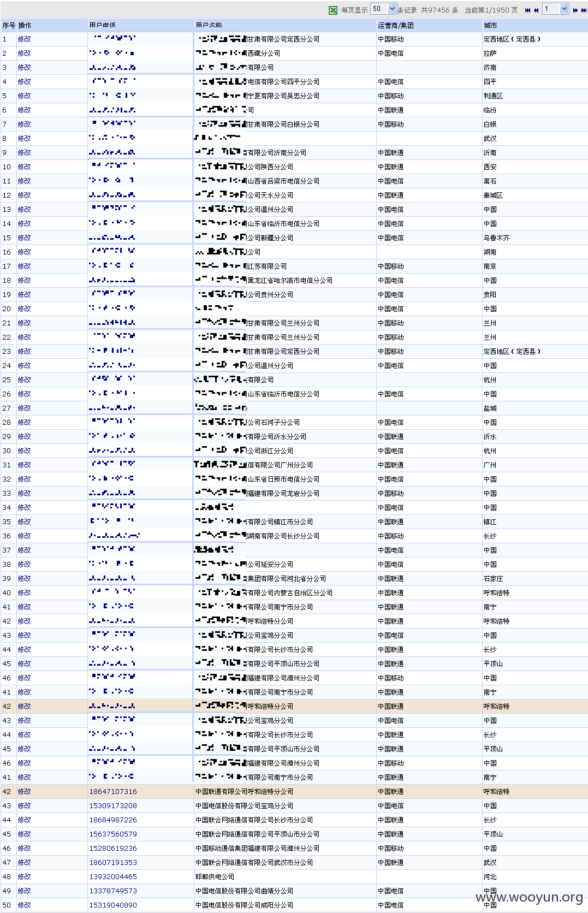Click 修改 in row 47

point(25,863)
